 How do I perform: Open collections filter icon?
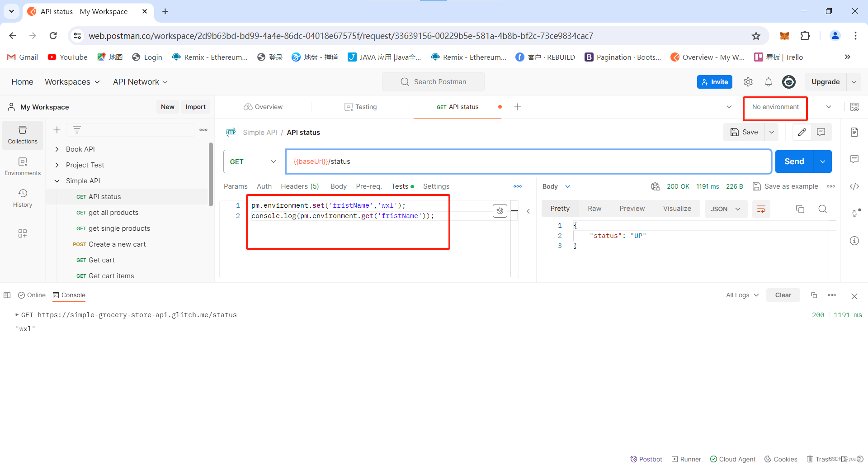[x=77, y=130]
